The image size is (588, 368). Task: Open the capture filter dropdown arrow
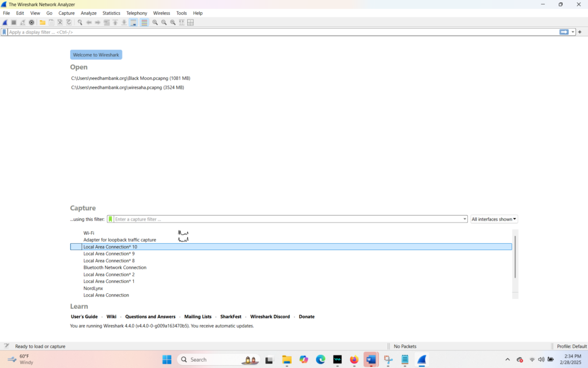pyautogui.click(x=465, y=219)
